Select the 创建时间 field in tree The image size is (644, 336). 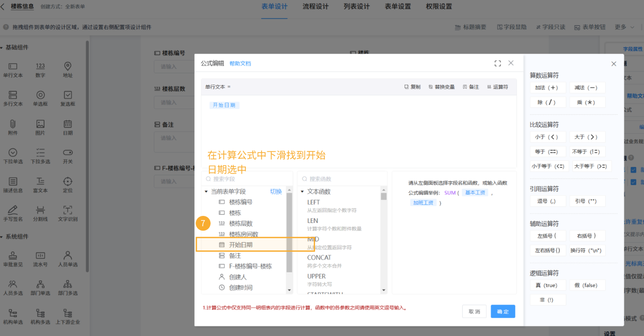(240, 287)
